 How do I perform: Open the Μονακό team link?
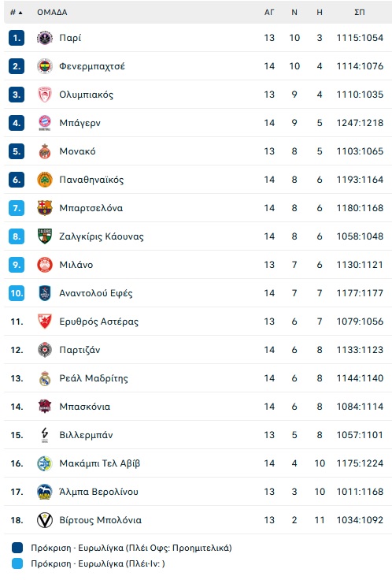78,151
